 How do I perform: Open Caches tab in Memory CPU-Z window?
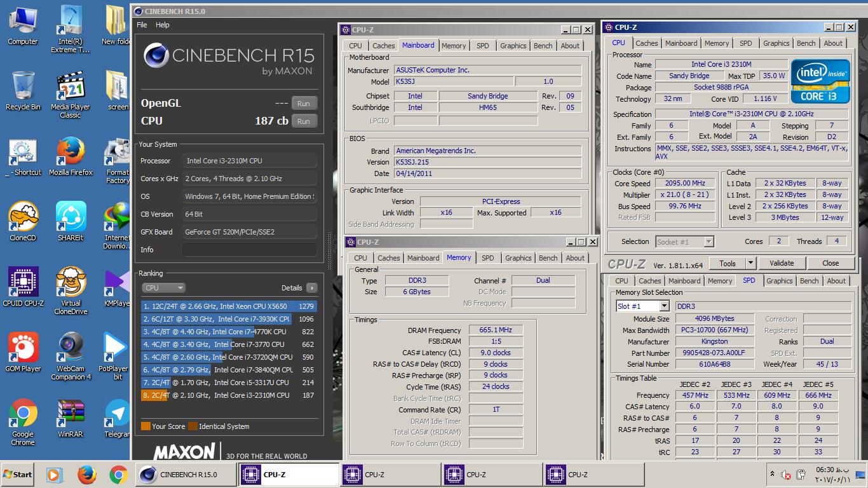(x=389, y=258)
